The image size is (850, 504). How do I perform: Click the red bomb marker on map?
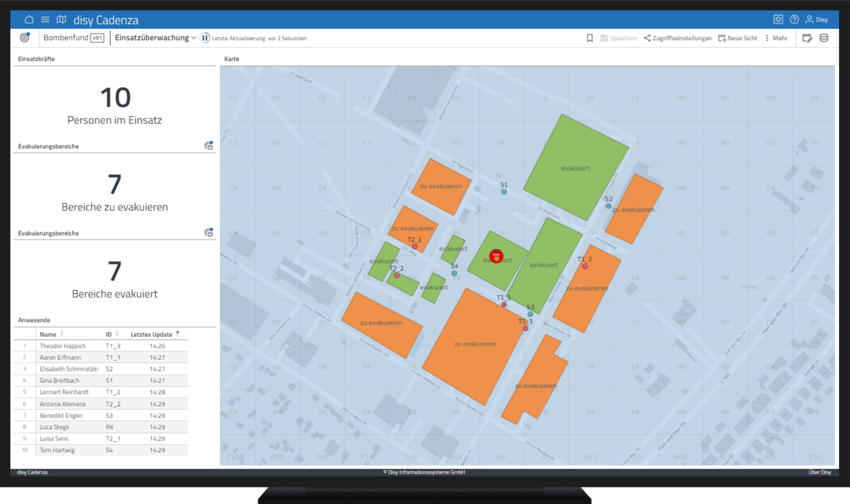click(495, 256)
